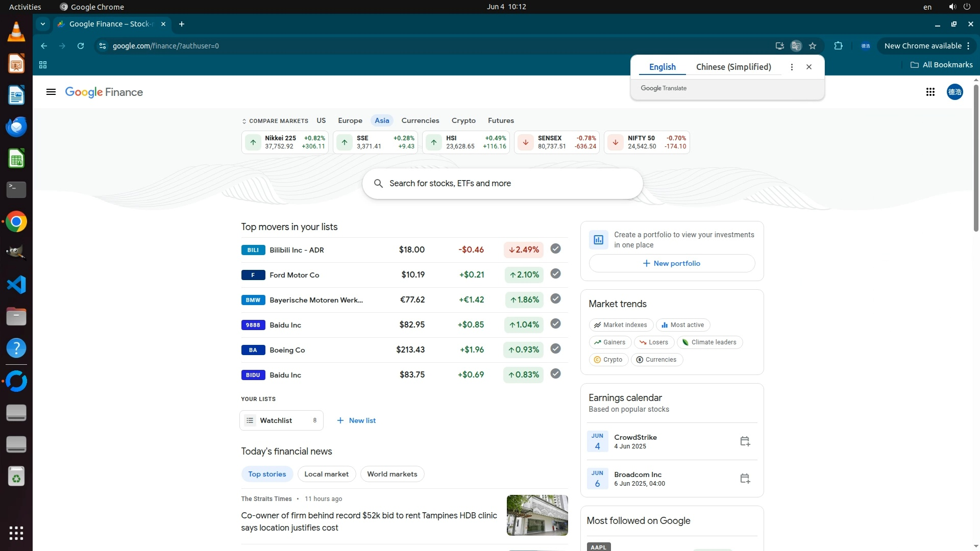The width and height of the screenshot is (980, 551).
Task: Add Broadcom Inc earnings to calendar
Action: [745, 479]
